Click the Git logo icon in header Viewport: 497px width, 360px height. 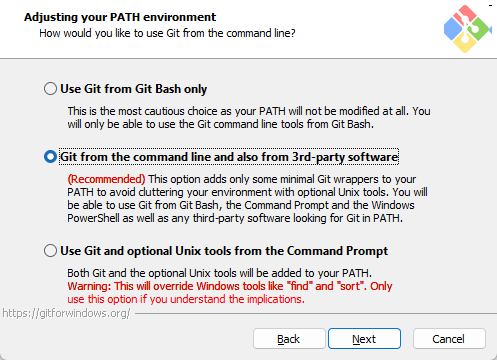click(x=467, y=29)
